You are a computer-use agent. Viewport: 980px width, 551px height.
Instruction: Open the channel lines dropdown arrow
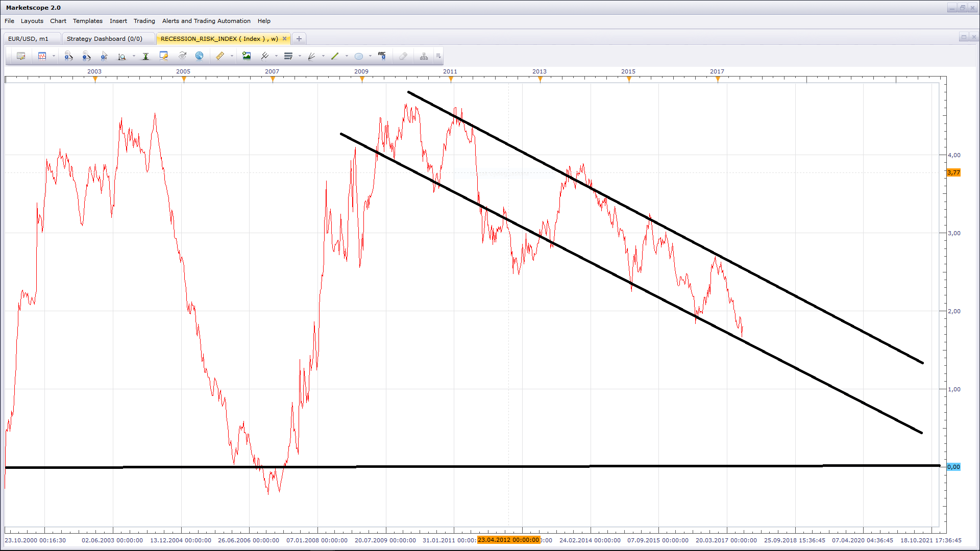coord(276,56)
